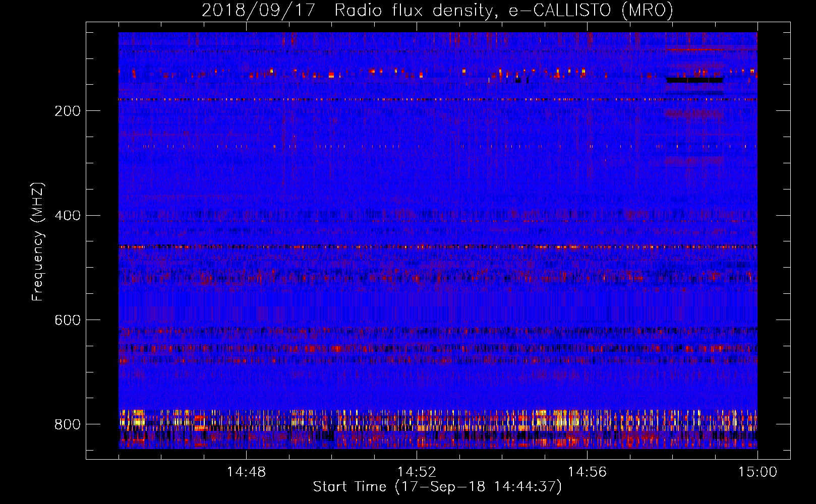This screenshot has height=504, width=816.
Task: Click the 15:00 time tick label
Action: click(x=757, y=472)
